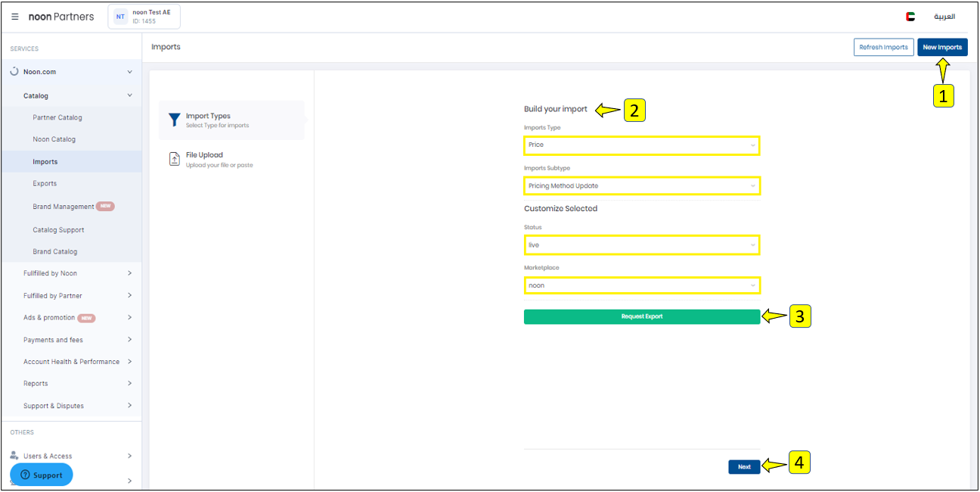
Task: Click the UAE flag country icon
Action: (x=910, y=17)
